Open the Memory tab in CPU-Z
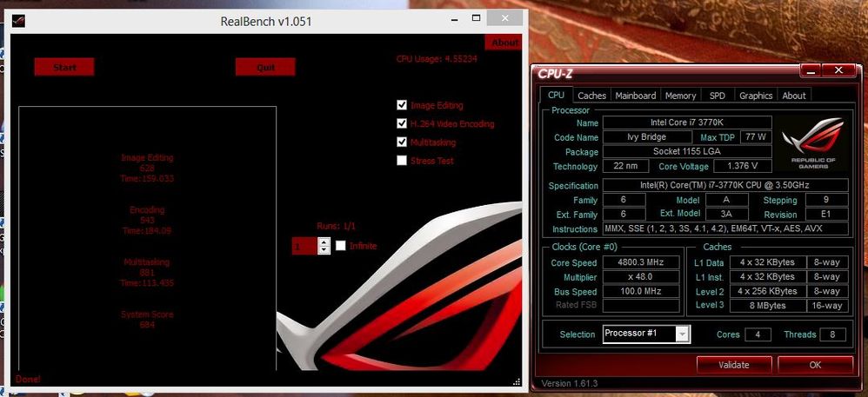 680,96
